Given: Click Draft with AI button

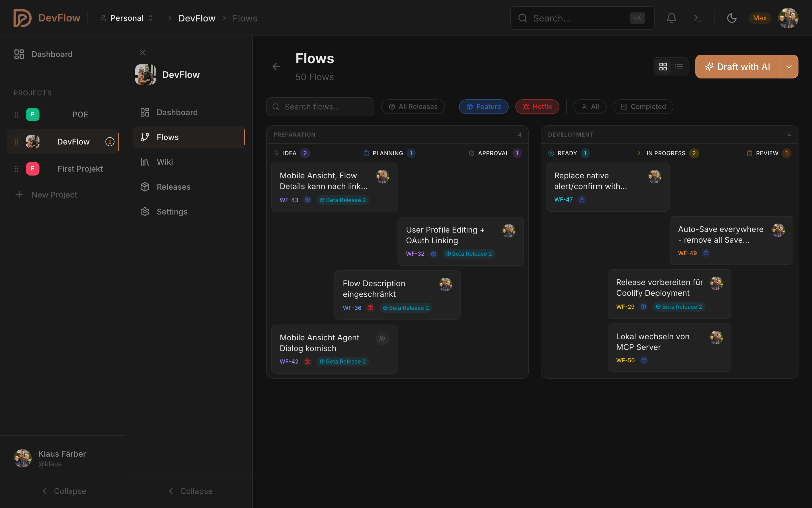Looking at the screenshot, I should point(738,67).
